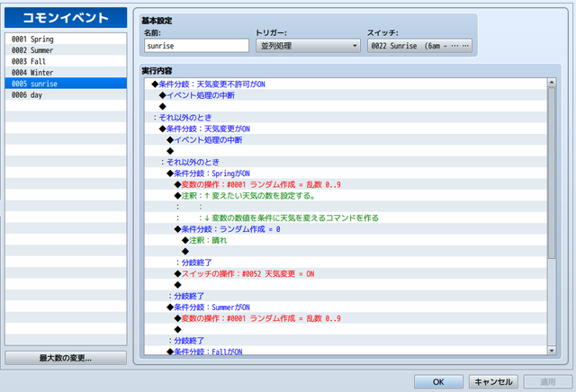Select line 条件分岐：SummerがON
The width and height of the screenshot is (576, 392).
(346, 307)
